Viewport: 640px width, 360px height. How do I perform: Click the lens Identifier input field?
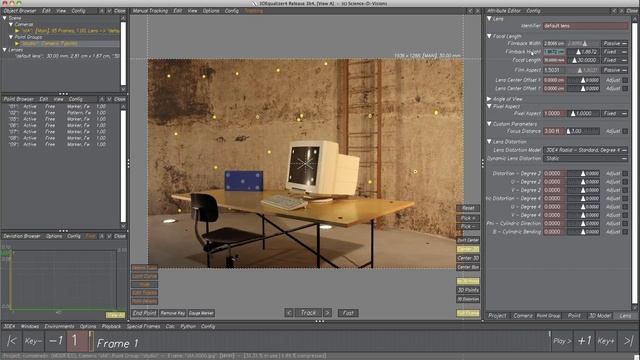tap(585, 26)
